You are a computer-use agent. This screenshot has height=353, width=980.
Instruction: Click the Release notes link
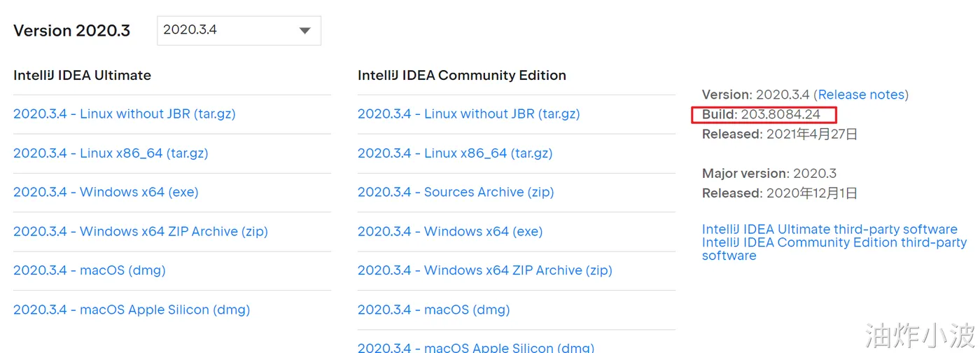pos(862,95)
